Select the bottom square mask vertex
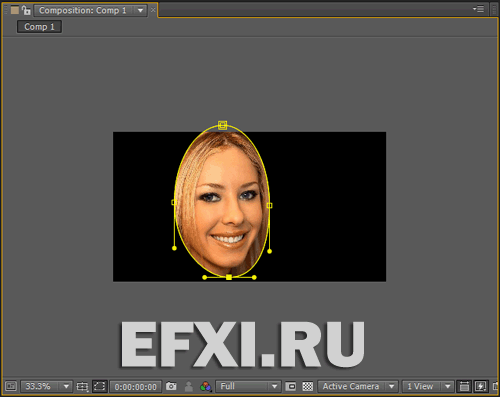This screenshot has height=397, width=500. (x=229, y=277)
